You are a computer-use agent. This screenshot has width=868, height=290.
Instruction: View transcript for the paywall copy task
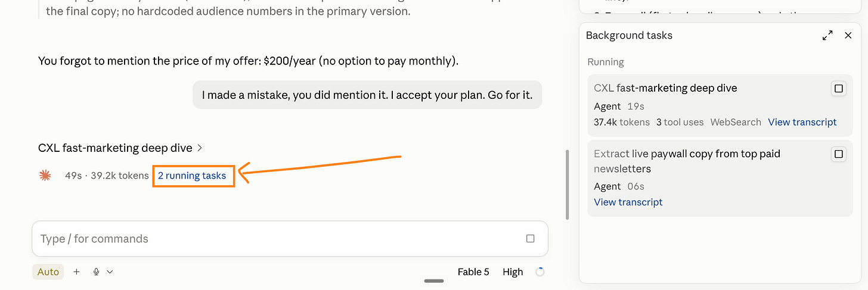(628, 202)
